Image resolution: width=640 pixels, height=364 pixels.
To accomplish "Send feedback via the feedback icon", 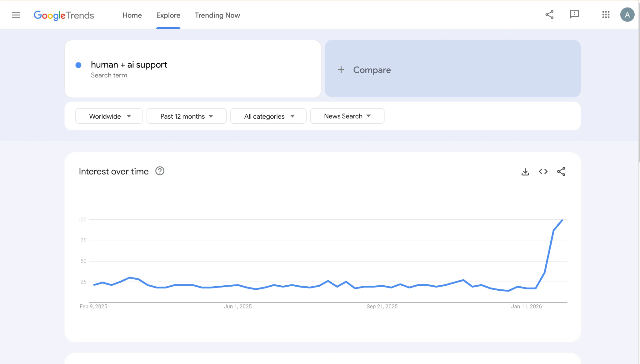I will point(574,14).
